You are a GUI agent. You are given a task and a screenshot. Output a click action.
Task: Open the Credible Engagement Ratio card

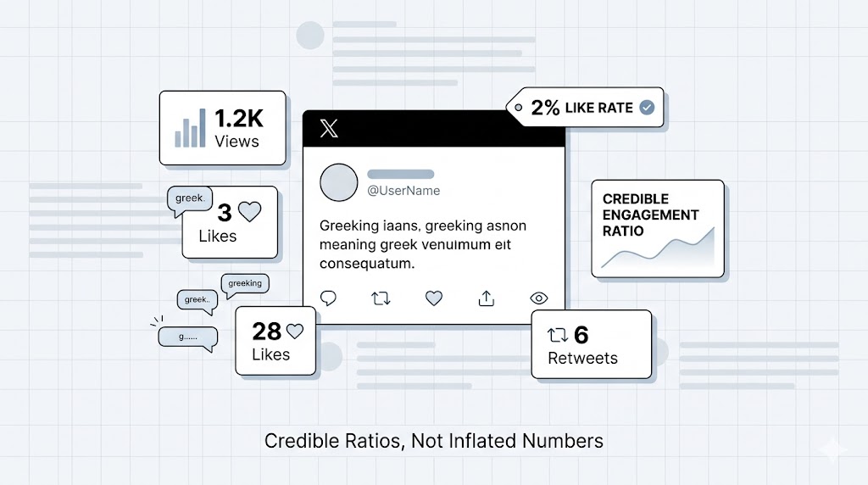[x=657, y=228]
